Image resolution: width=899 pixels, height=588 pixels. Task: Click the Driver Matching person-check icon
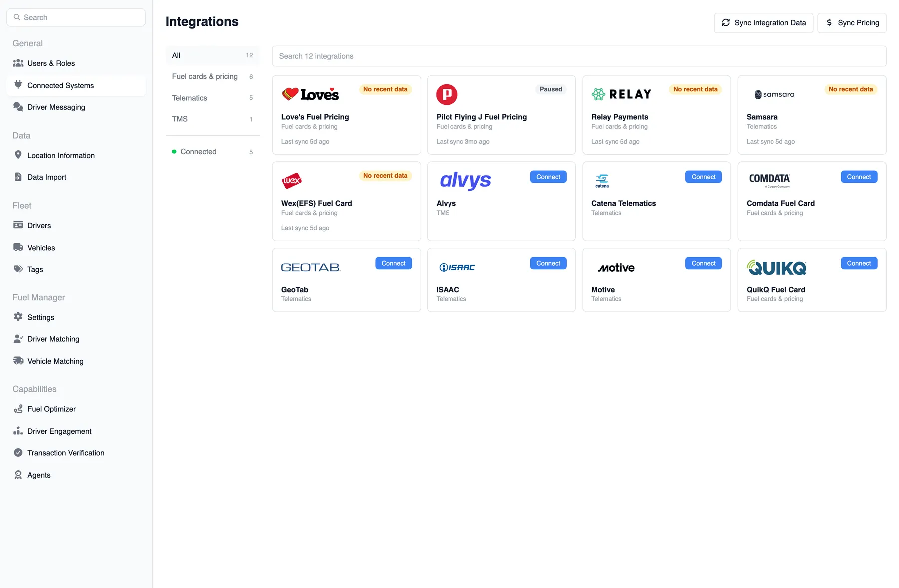(18, 339)
